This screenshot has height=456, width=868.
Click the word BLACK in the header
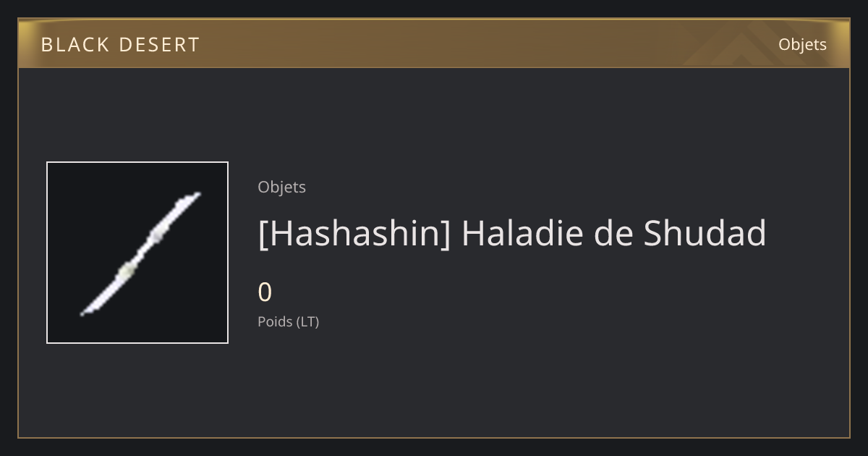pyautogui.click(x=75, y=45)
